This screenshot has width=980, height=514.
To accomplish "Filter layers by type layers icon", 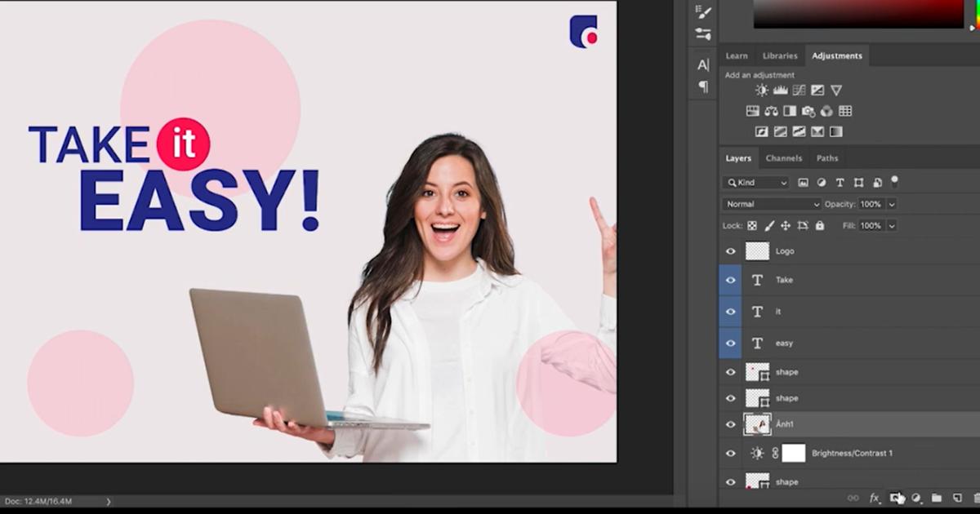I will (840, 183).
